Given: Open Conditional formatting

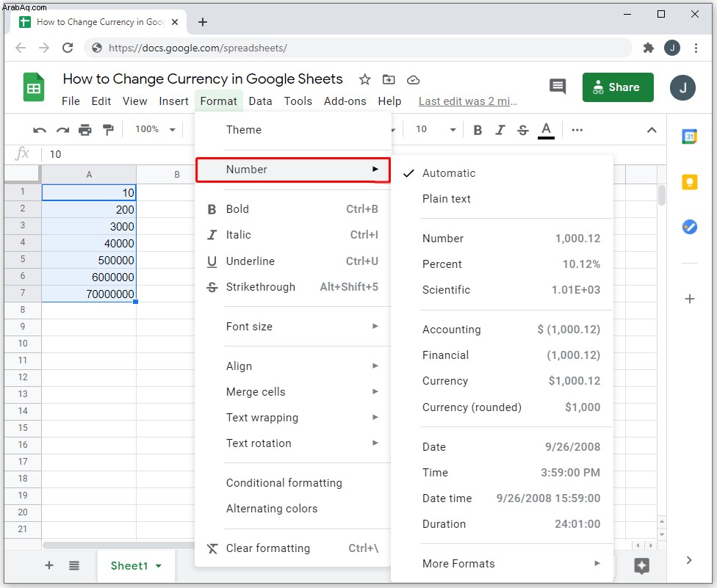Looking at the screenshot, I should (292, 483).
